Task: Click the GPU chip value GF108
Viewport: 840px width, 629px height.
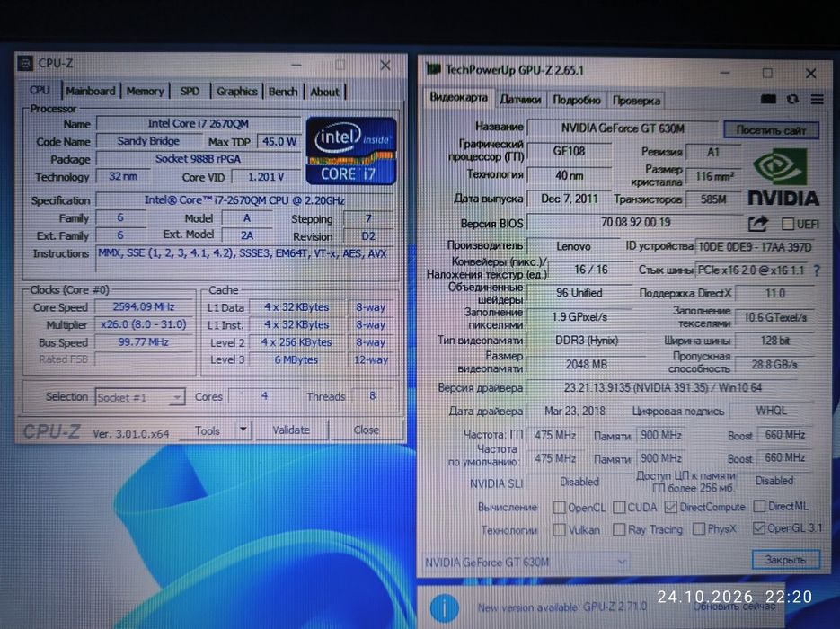Action: pyautogui.click(x=569, y=152)
